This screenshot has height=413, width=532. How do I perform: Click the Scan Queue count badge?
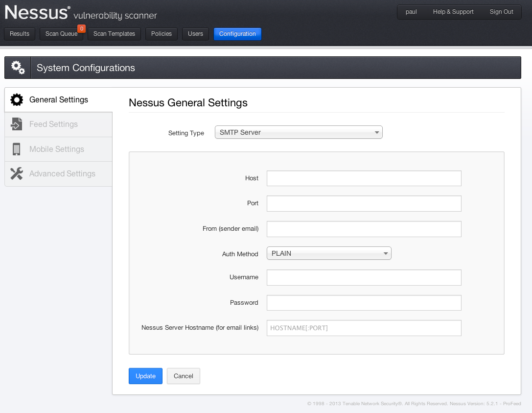pyautogui.click(x=81, y=28)
